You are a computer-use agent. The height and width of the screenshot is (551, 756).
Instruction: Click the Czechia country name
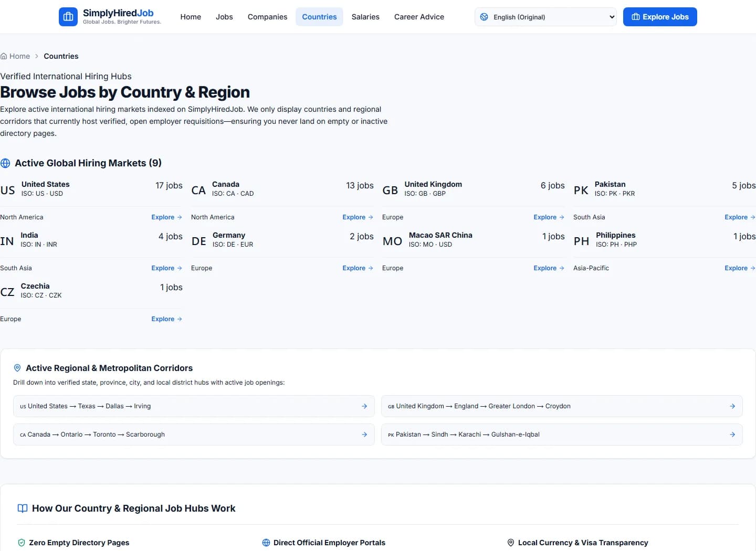(x=35, y=286)
